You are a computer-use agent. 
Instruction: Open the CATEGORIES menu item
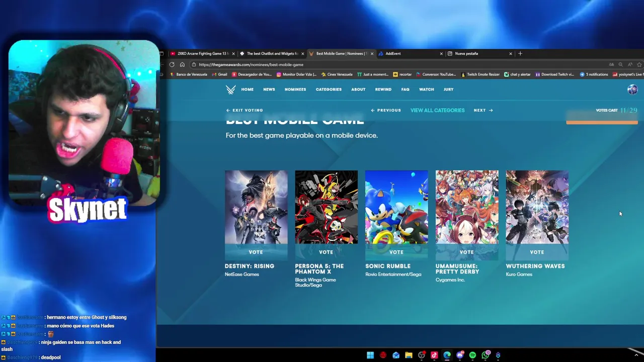pos(329,89)
